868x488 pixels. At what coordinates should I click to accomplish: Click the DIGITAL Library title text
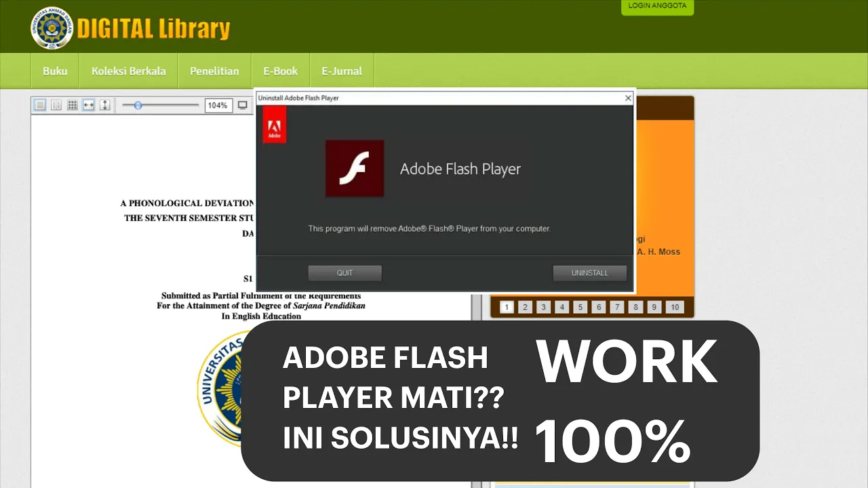click(x=153, y=29)
